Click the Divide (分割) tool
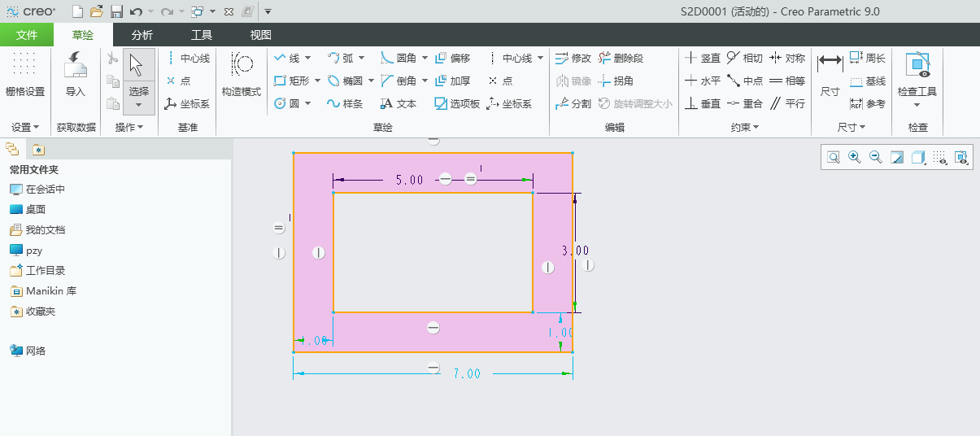Viewport: 980px width, 436px height. pos(573,104)
